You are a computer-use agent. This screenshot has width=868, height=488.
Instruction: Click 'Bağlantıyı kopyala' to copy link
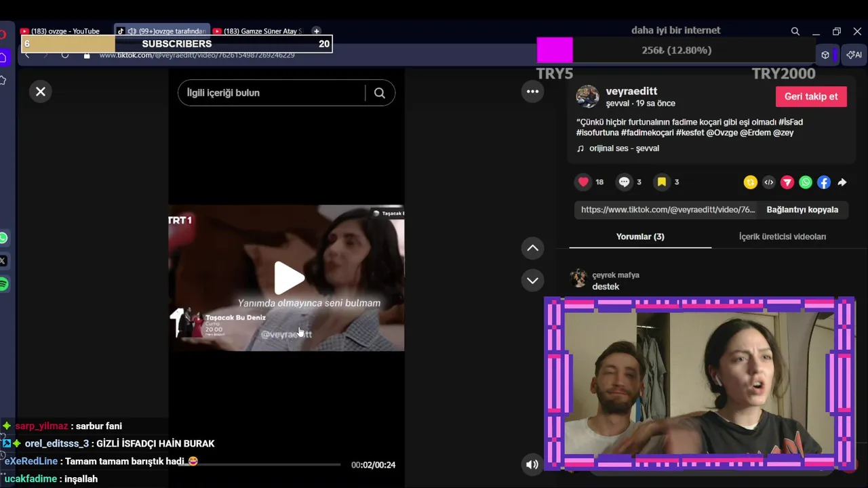coord(802,209)
